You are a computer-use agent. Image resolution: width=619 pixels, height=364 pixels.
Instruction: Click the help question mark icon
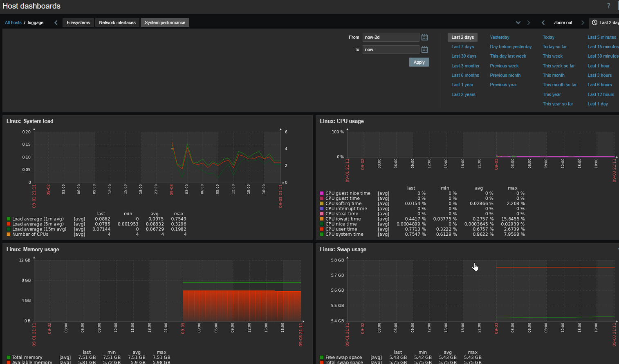tap(608, 6)
